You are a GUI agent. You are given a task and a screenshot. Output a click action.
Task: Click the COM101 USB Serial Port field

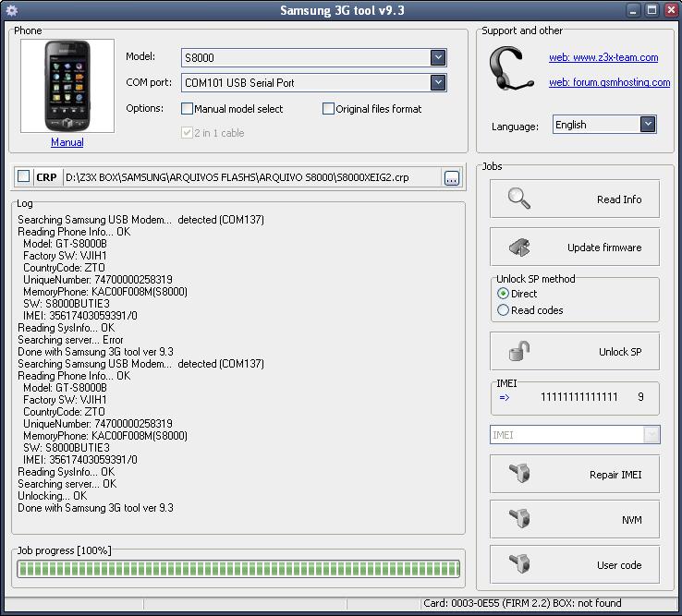313,82
